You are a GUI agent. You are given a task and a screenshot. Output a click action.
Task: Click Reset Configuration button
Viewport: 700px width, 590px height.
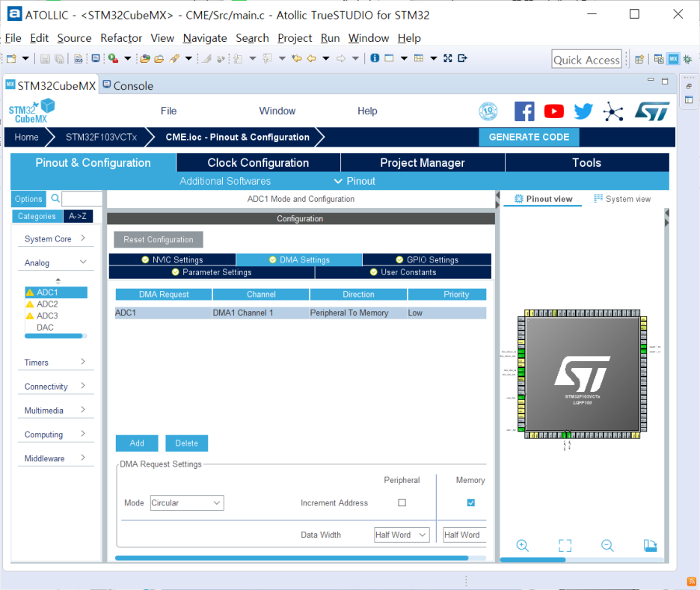pos(159,239)
